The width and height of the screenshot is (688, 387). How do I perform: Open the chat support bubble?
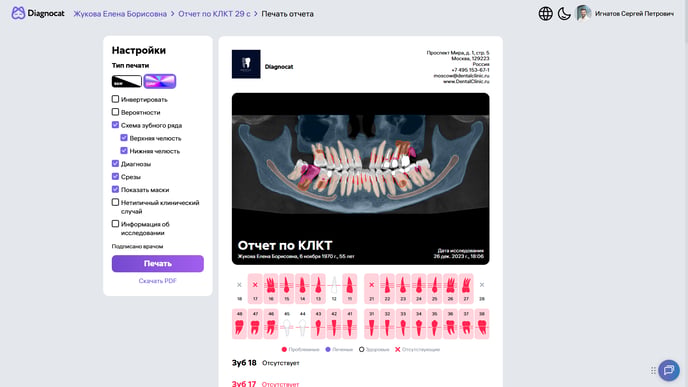(669, 370)
